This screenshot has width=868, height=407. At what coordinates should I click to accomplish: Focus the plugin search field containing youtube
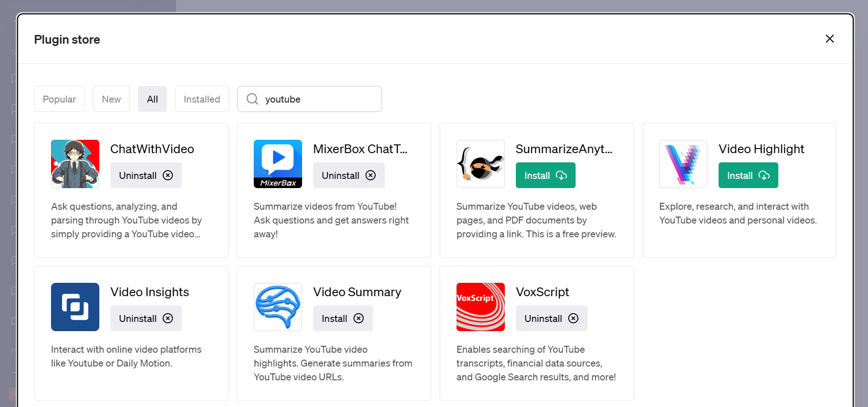pos(309,99)
